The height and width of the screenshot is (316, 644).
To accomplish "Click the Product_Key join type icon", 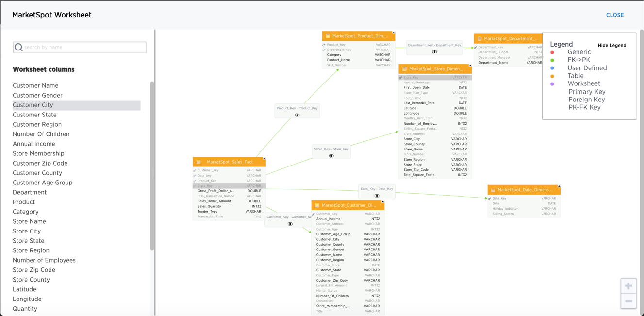I will click(297, 115).
